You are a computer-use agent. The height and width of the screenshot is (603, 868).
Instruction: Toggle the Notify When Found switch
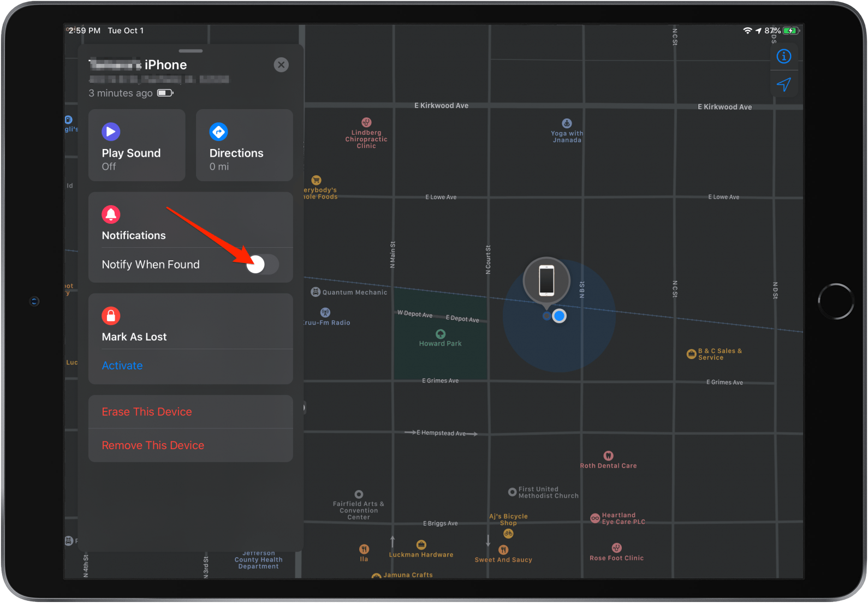point(263,265)
